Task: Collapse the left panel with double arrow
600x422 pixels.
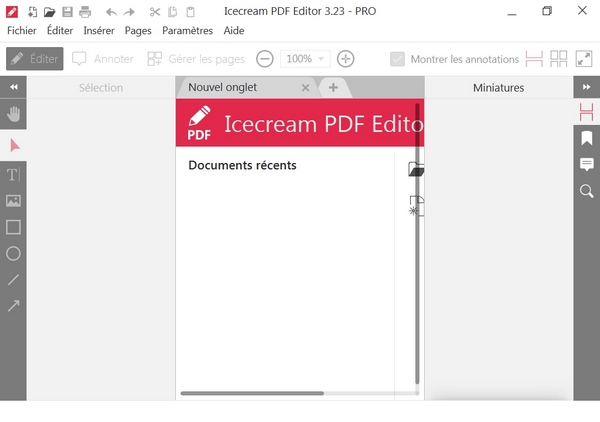Action: [x=13, y=87]
